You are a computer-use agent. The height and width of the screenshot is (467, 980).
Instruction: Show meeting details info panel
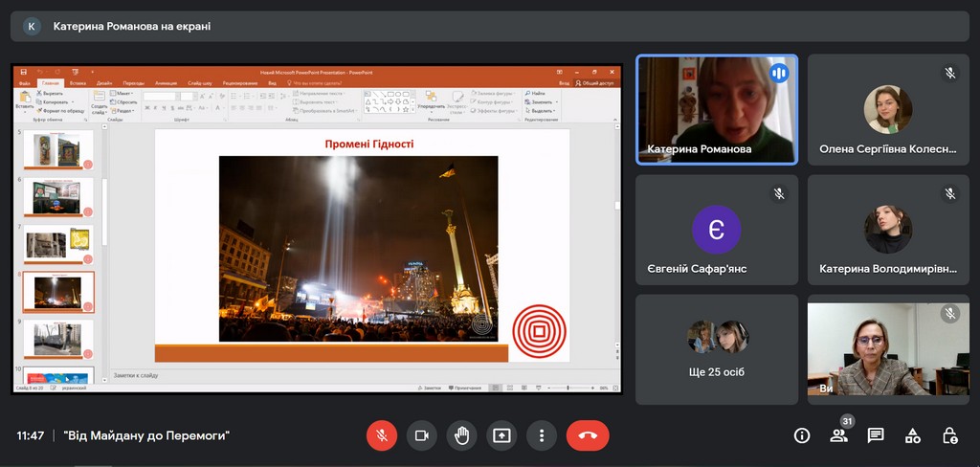(x=802, y=435)
